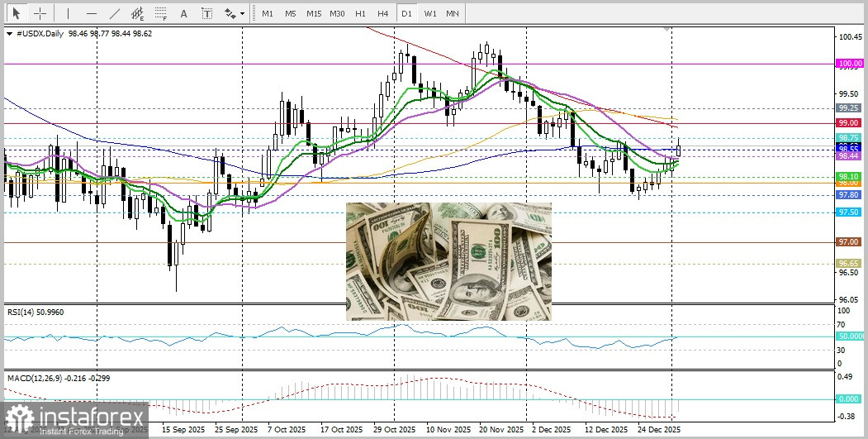Switch to the H1 timeframe
This screenshot has width=868, height=439.
click(360, 13)
